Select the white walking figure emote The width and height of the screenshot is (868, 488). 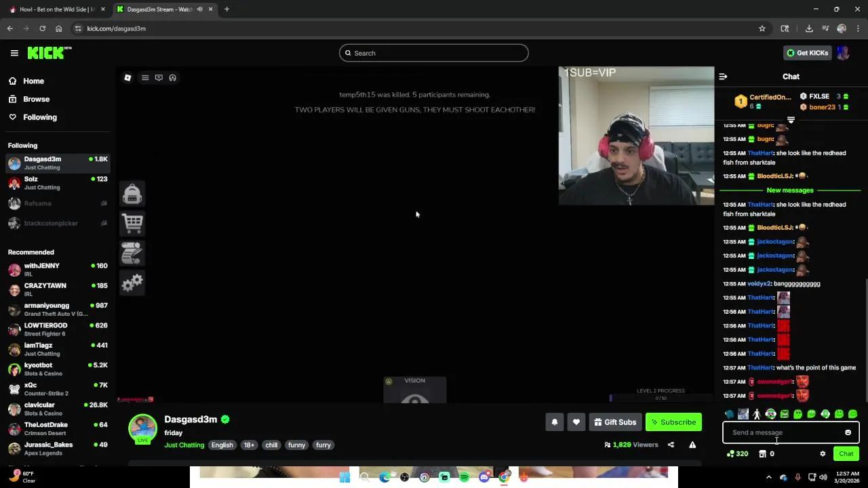(757, 414)
